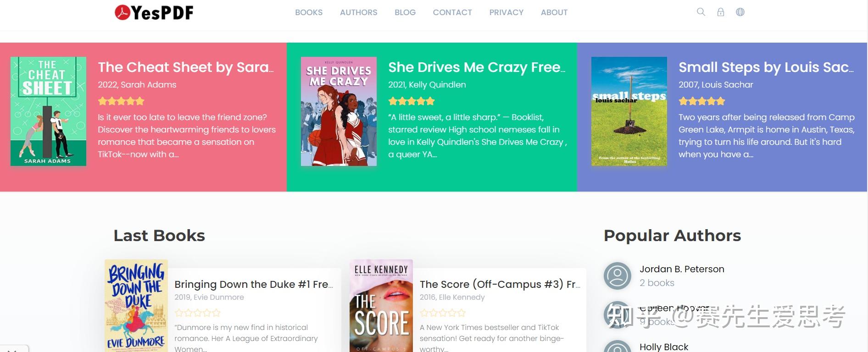Click the lock login icon
This screenshot has width=868, height=352.
pos(721,12)
